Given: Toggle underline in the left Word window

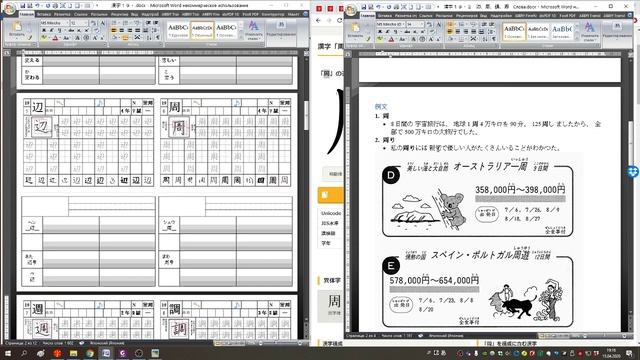Looking at the screenshot, I should pyautogui.click(x=60, y=30).
